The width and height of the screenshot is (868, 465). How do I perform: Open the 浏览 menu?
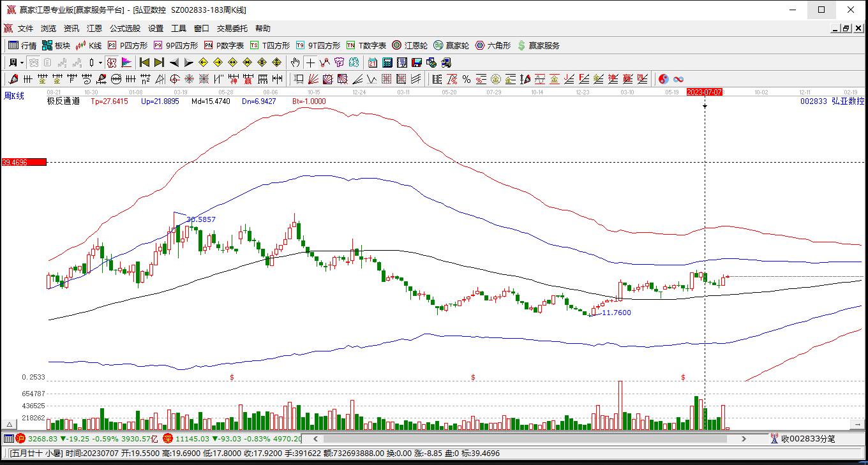coord(49,29)
